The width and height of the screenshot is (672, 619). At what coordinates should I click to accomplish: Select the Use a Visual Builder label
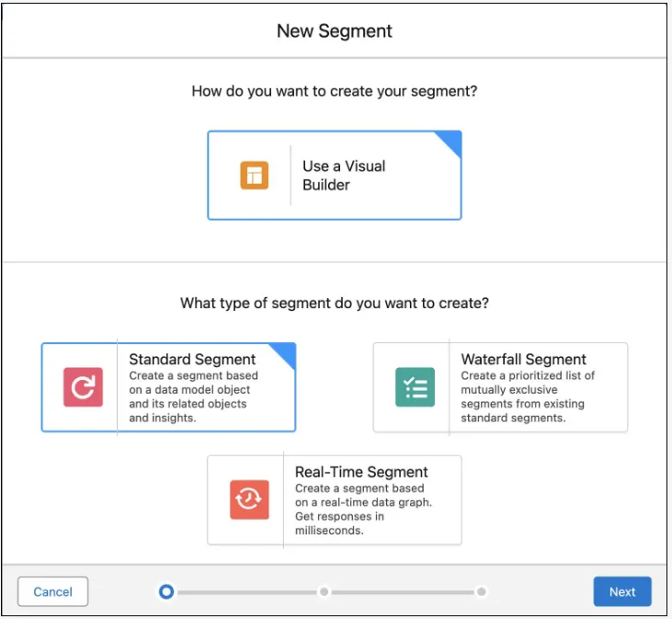(344, 175)
